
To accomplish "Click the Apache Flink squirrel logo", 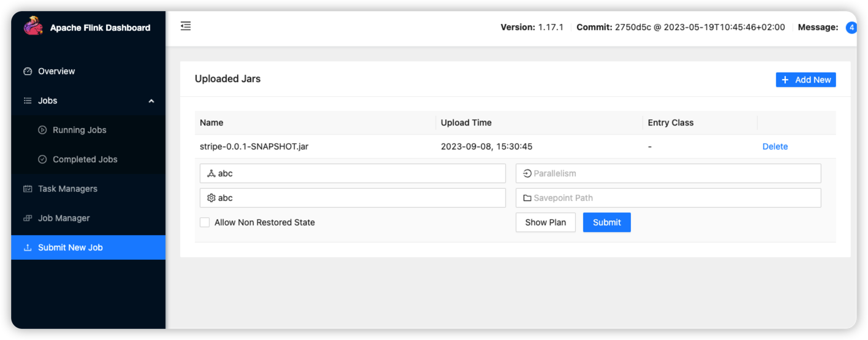I will [x=32, y=26].
